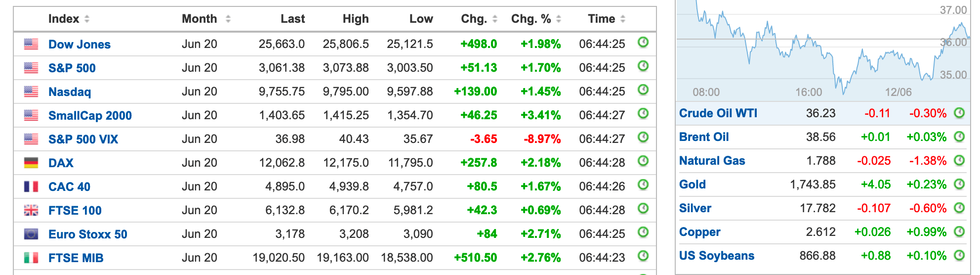The image size is (980, 275).
Task: Open the Natural Gas commodity link
Action: 712,161
